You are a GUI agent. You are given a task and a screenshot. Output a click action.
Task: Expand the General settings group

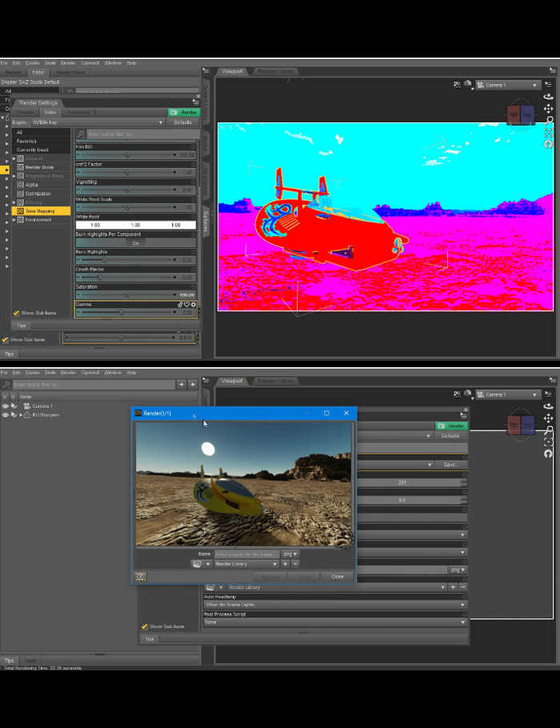pos(14,158)
